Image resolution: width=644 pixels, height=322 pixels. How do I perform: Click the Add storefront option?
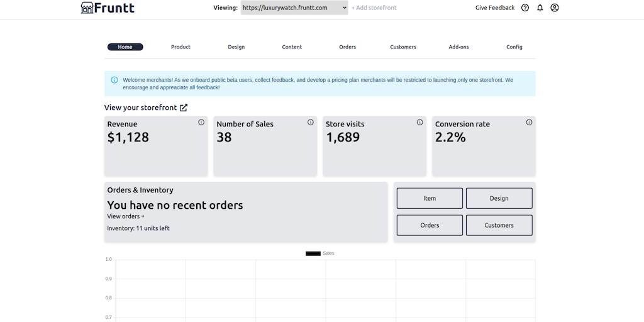tap(374, 8)
